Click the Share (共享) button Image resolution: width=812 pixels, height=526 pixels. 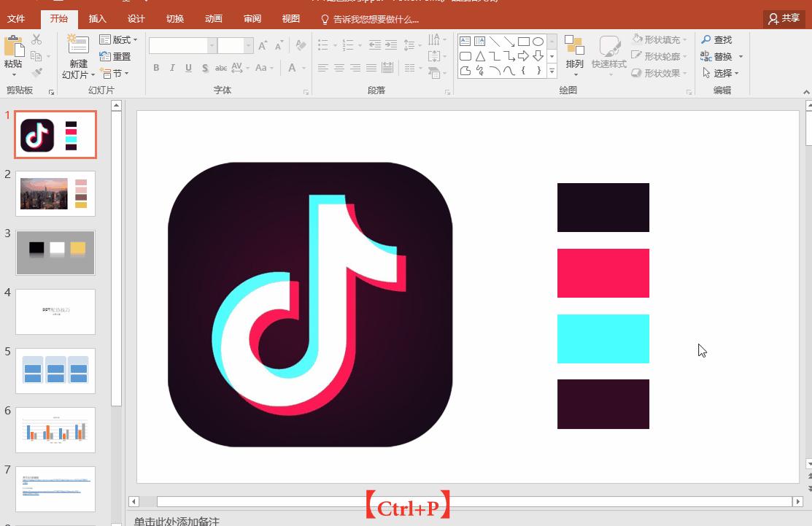[784, 19]
